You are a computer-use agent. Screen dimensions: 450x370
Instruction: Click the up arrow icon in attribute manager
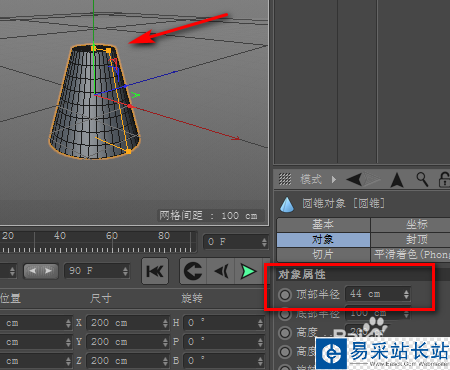tap(397, 180)
